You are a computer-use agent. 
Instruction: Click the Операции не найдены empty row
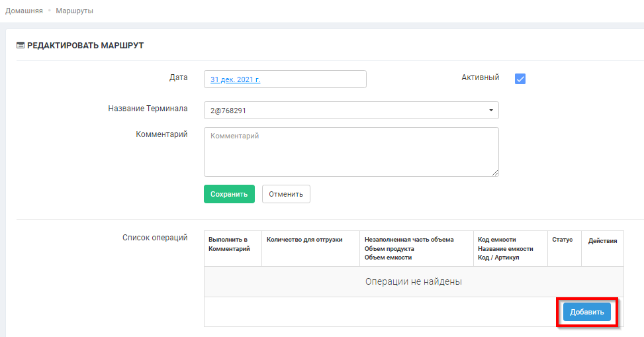pyautogui.click(x=414, y=281)
